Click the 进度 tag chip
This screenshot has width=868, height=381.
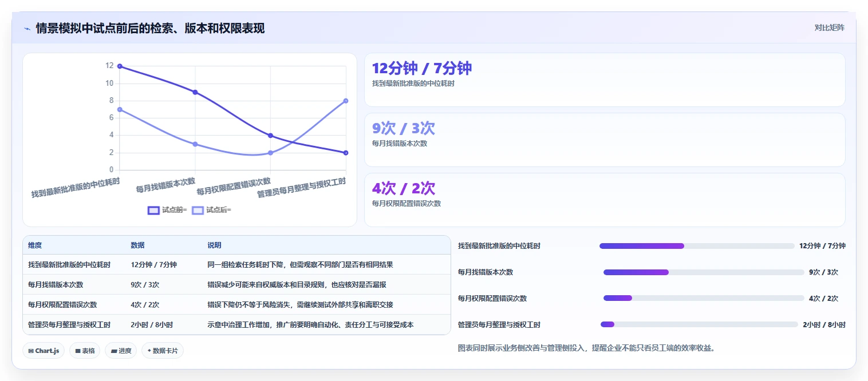121,351
